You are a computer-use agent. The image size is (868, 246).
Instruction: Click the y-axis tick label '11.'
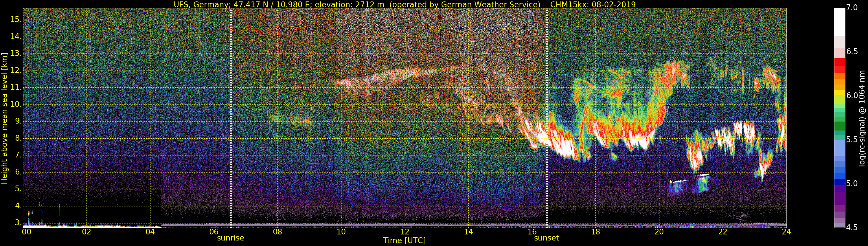pos(16,87)
